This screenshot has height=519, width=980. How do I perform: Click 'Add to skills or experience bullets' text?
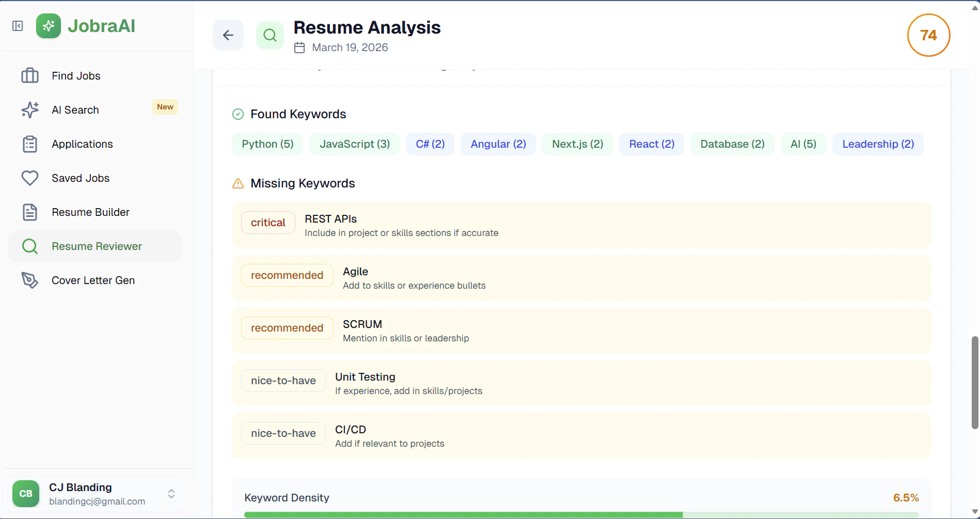coord(414,286)
